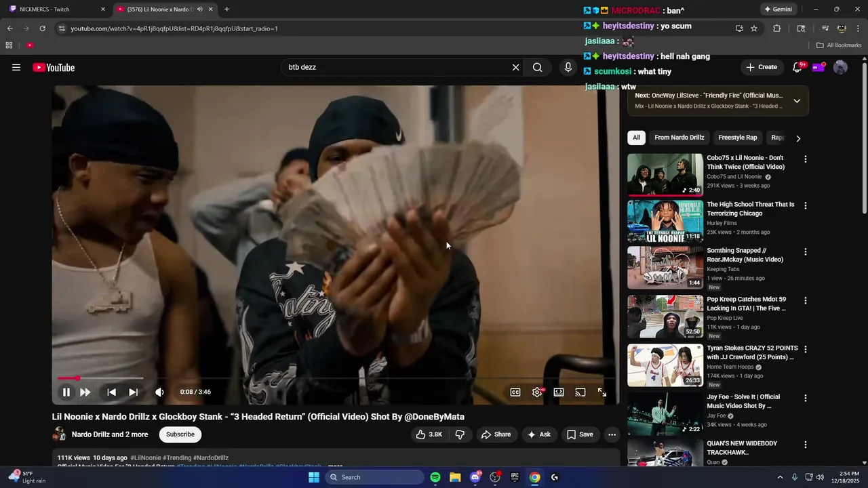Viewport: 868px width, 488px height.
Task: Open options for Don't Think Twice video
Action: tap(806, 159)
